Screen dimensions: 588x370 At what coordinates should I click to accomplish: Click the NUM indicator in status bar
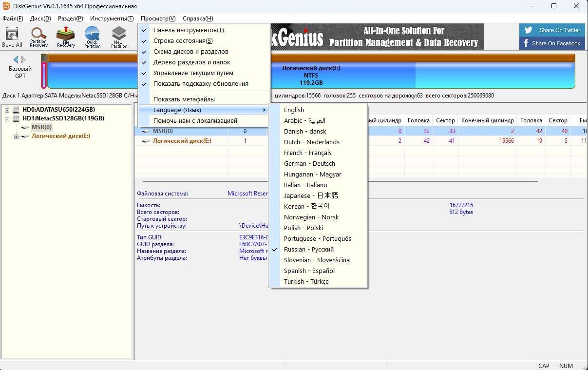pyautogui.click(x=566, y=366)
